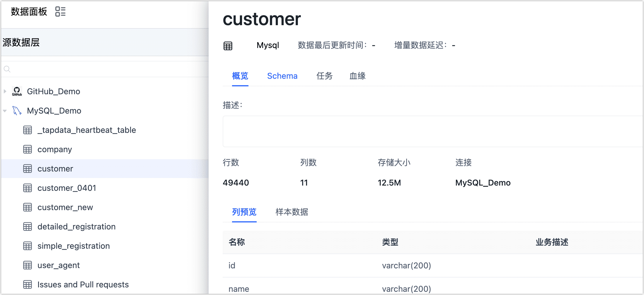
Task: Expand the GitHub_Demo tree node
Action: pos(5,91)
